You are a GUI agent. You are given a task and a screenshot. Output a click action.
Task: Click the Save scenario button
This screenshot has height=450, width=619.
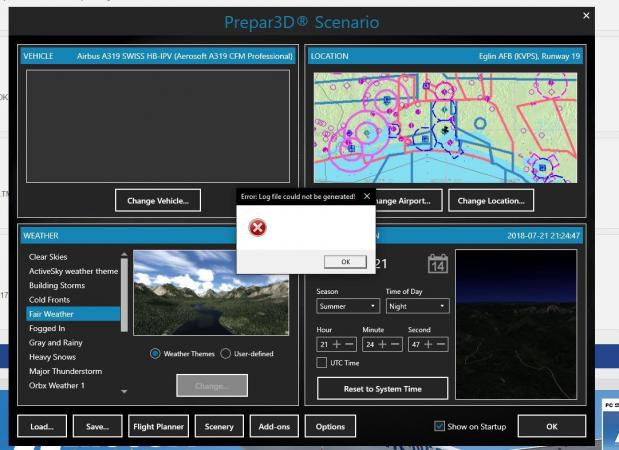98,426
